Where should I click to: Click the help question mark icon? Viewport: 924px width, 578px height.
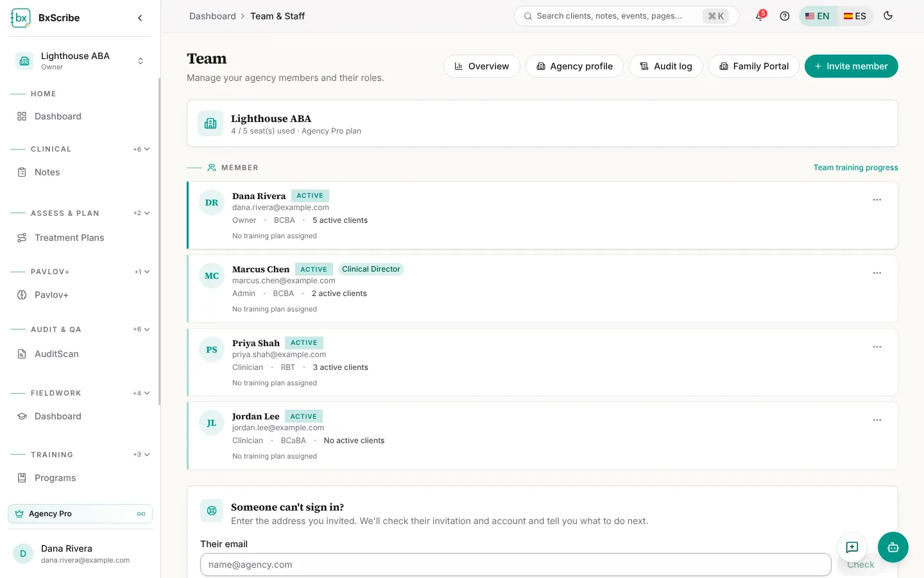(x=784, y=16)
